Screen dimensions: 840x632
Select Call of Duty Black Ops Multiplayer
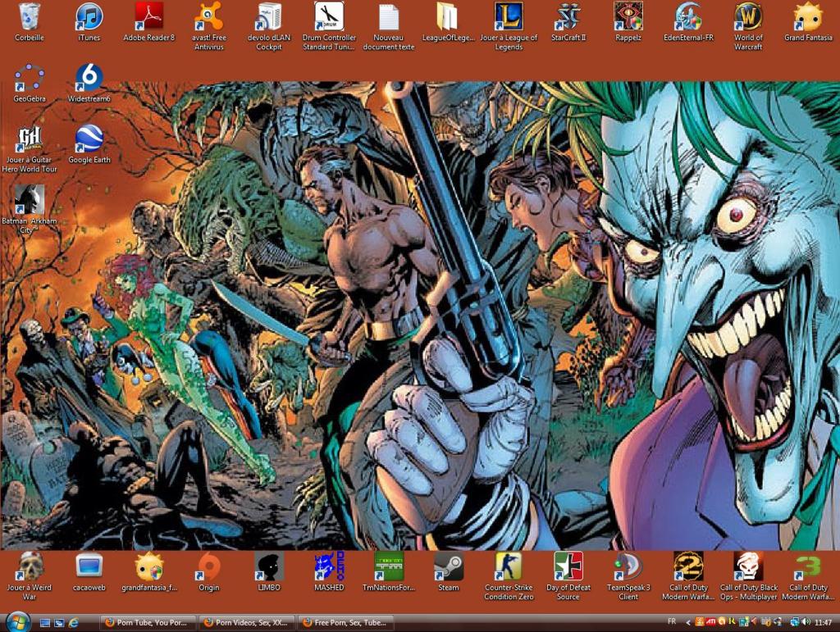(748, 577)
